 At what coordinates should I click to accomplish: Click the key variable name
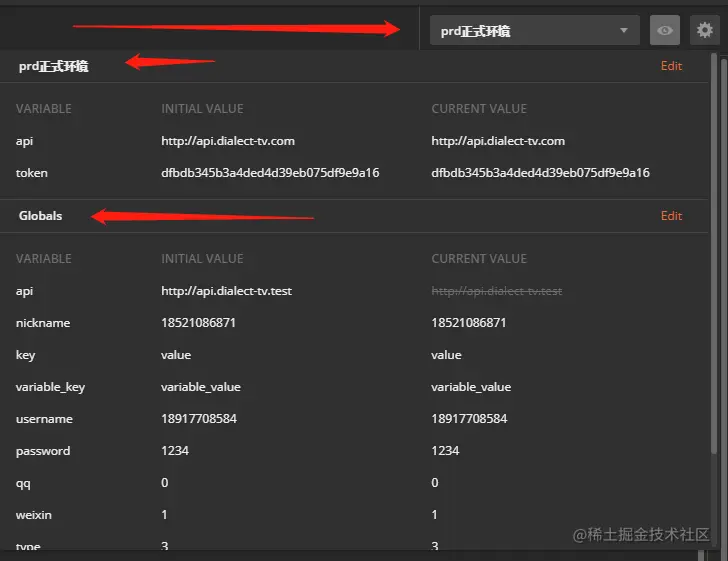click(26, 355)
